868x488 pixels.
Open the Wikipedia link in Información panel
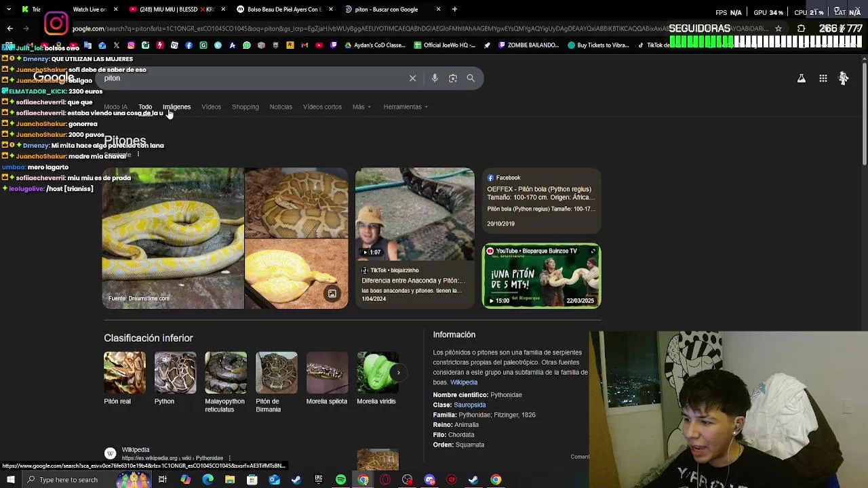point(464,382)
